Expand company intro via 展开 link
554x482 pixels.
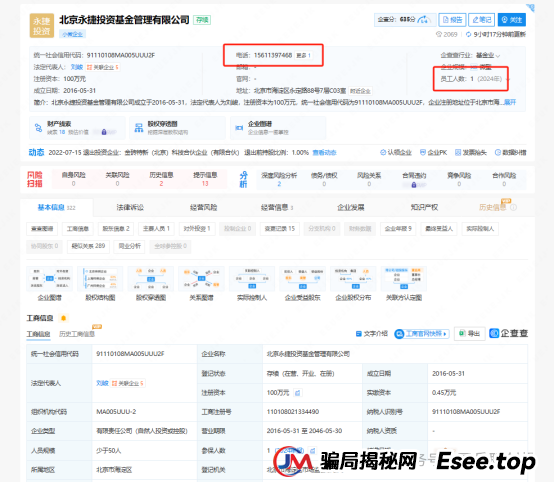pyautogui.click(x=510, y=102)
